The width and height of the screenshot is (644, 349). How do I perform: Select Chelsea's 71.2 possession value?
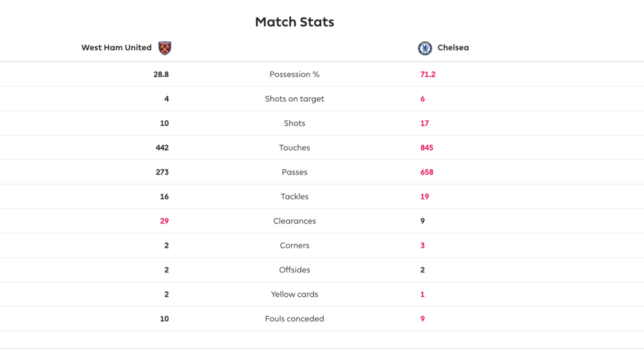pyautogui.click(x=428, y=74)
